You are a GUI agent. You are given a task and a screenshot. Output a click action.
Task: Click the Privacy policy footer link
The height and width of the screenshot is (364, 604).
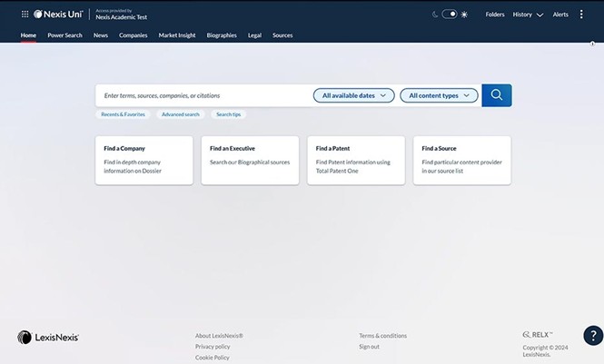coord(213,347)
